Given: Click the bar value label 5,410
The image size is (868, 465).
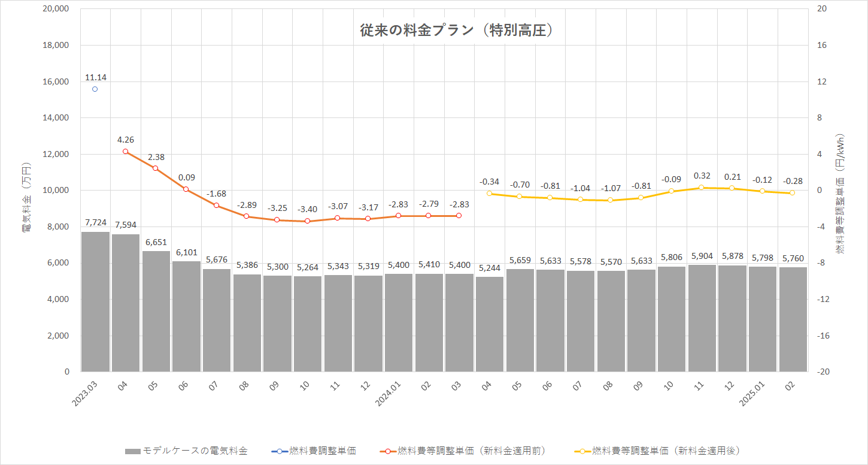Looking at the screenshot, I should pos(429,264).
